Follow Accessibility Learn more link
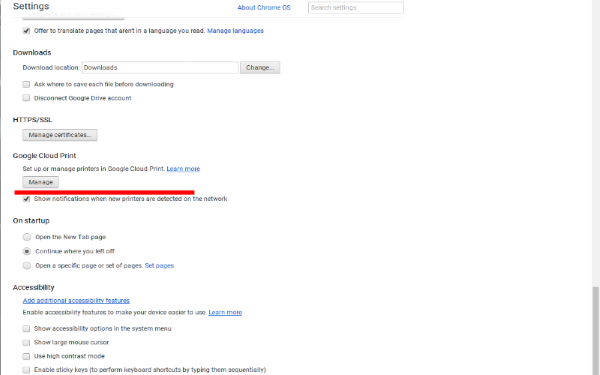 click(x=225, y=313)
